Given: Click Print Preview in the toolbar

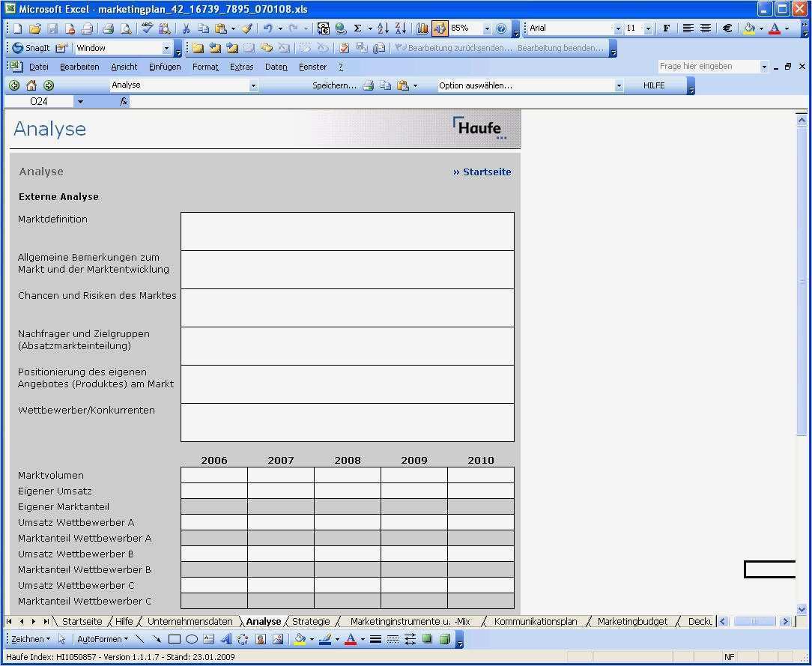Looking at the screenshot, I should 124,28.
